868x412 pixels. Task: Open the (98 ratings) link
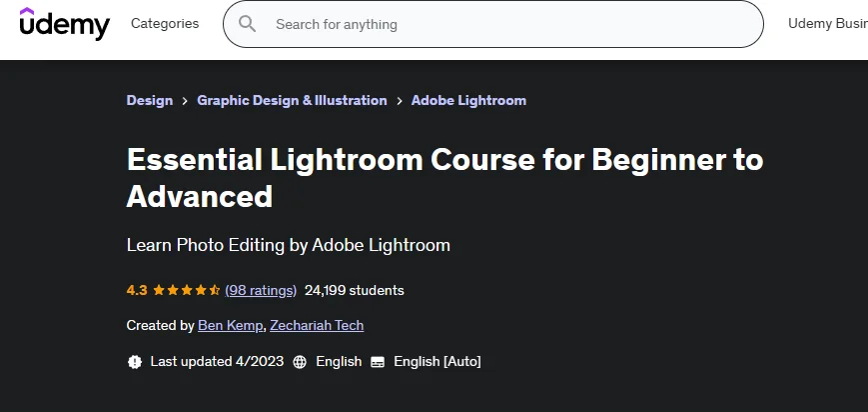(261, 291)
